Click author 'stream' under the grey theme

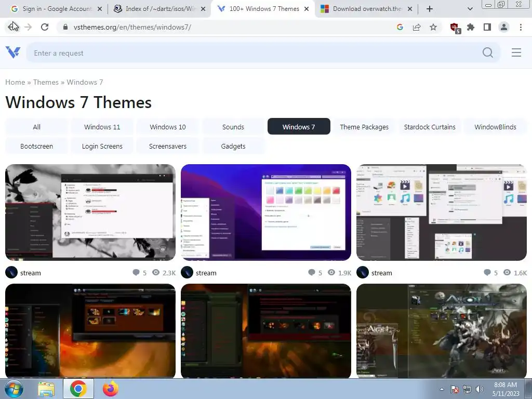382,273
